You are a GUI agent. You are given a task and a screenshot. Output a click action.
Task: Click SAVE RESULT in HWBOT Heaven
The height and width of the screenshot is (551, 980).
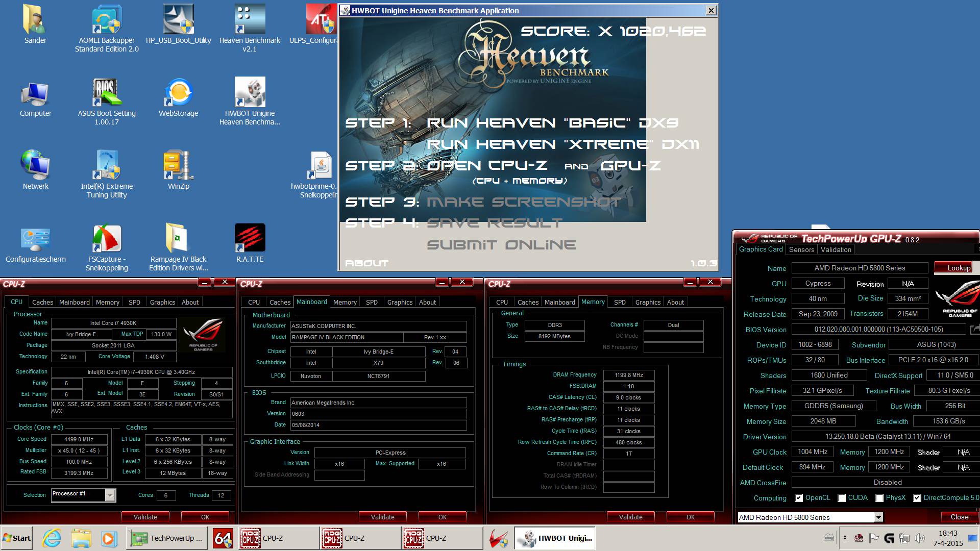tap(495, 223)
